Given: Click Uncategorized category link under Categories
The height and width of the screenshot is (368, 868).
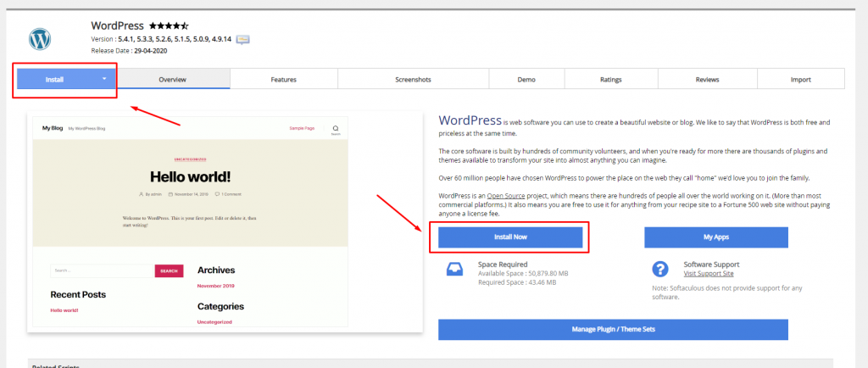Looking at the screenshot, I should tap(214, 322).
